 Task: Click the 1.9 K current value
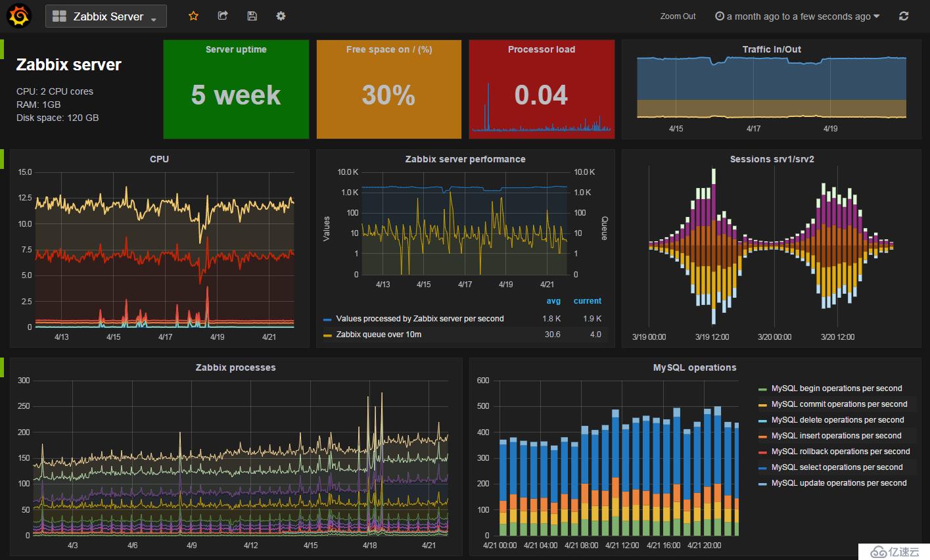[x=592, y=319]
